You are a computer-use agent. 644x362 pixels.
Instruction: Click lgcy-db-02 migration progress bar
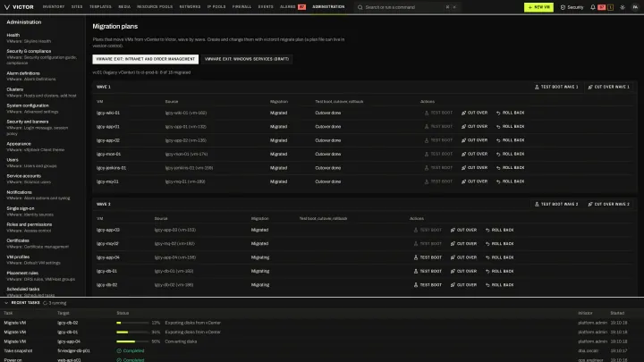[x=132, y=323]
